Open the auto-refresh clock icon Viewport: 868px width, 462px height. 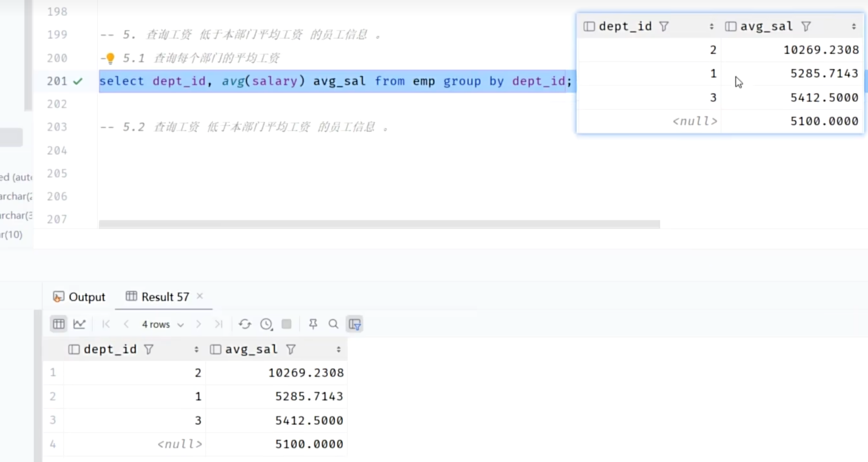(266, 324)
